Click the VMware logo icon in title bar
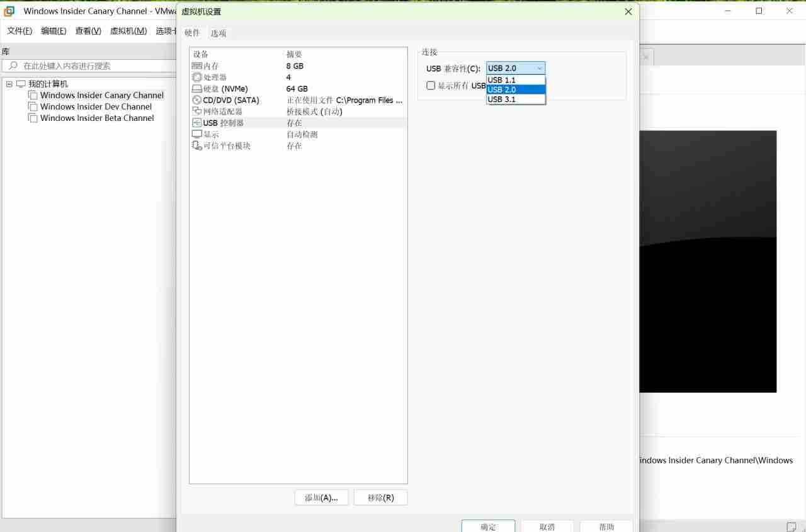 tap(8, 11)
